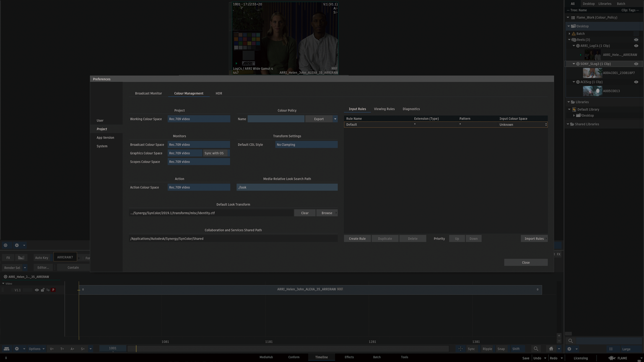The width and height of the screenshot is (644, 362).
Task: Add a video track with V+
Action: tap(52, 349)
